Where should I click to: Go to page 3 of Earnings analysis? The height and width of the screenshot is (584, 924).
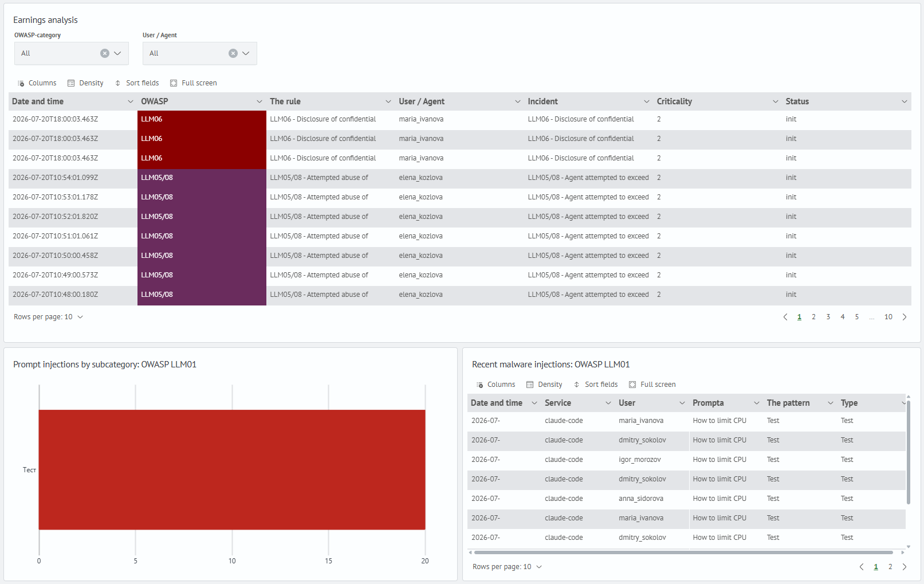828,317
